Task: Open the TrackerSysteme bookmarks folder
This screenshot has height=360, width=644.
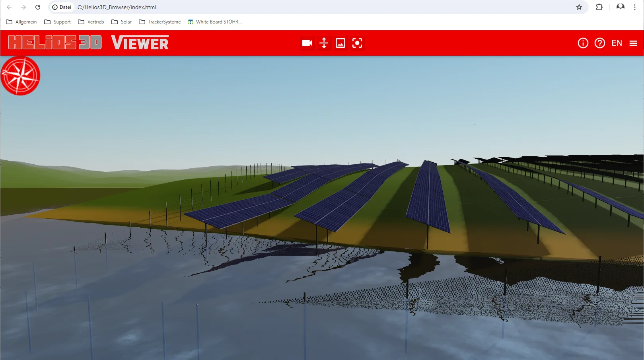Action: coord(160,22)
